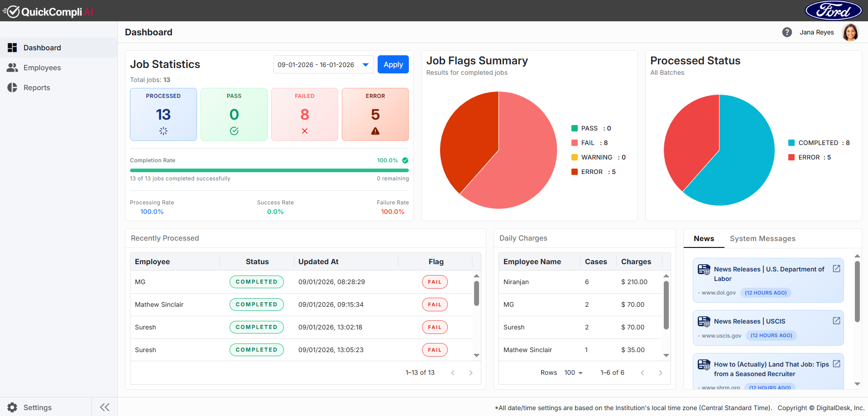Open the date range dropdown

323,65
